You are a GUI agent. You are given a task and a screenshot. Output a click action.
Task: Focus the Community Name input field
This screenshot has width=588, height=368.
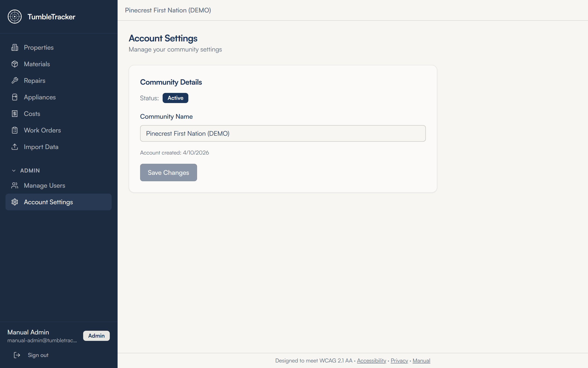click(x=283, y=133)
